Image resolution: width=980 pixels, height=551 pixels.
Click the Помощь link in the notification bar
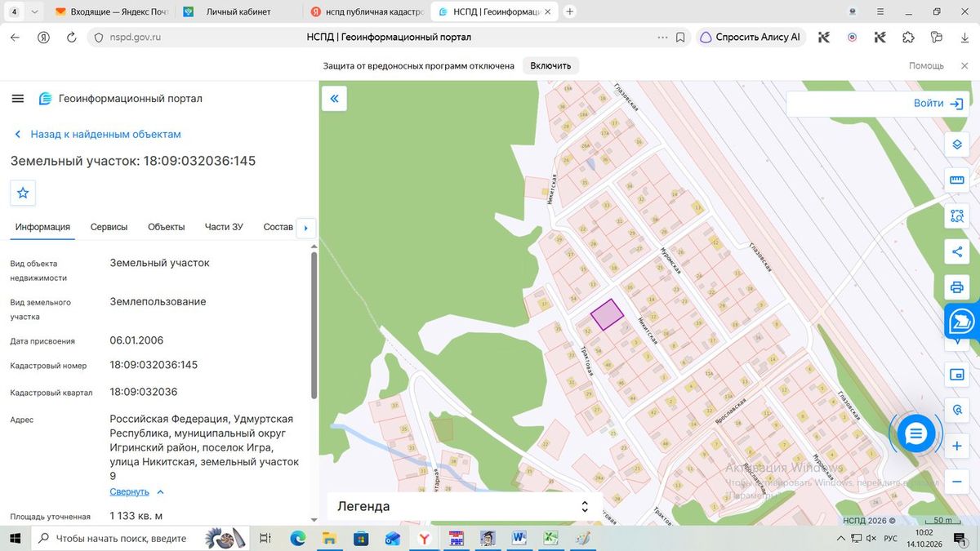927,65
